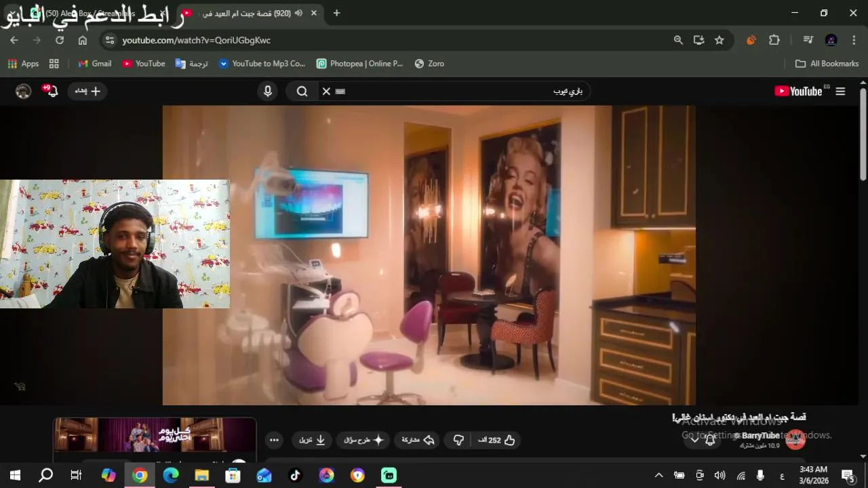The height and width of the screenshot is (488, 868).
Task: Open Windows notification center
Action: click(848, 475)
